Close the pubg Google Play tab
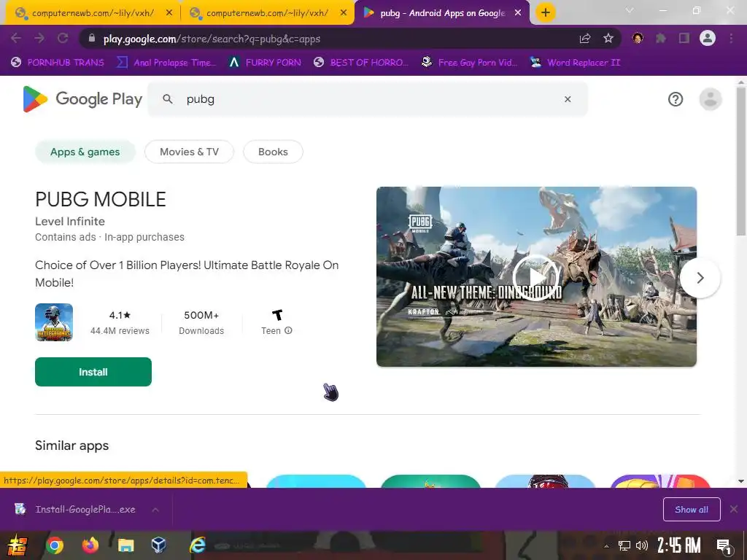 [x=518, y=13]
